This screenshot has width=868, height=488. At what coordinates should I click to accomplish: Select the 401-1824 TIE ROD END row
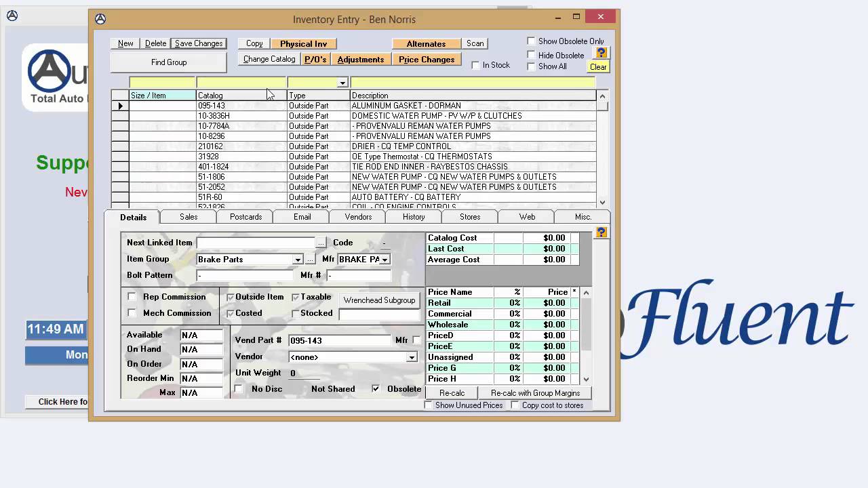pos(354,167)
